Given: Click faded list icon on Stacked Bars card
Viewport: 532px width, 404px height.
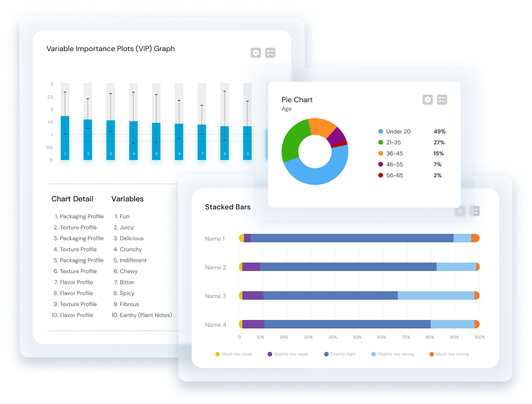Looking at the screenshot, I should click(x=475, y=211).
